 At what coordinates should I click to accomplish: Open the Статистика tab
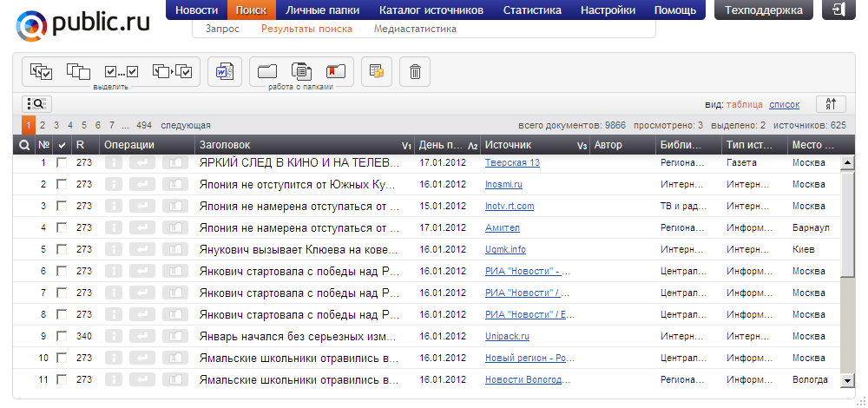tap(532, 10)
